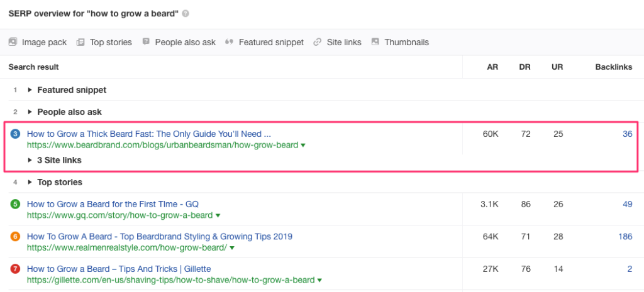Select the Thumbnails feature label
Image resolution: width=644 pixels, height=292 pixels.
pyautogui.click(x=407, y=42)
